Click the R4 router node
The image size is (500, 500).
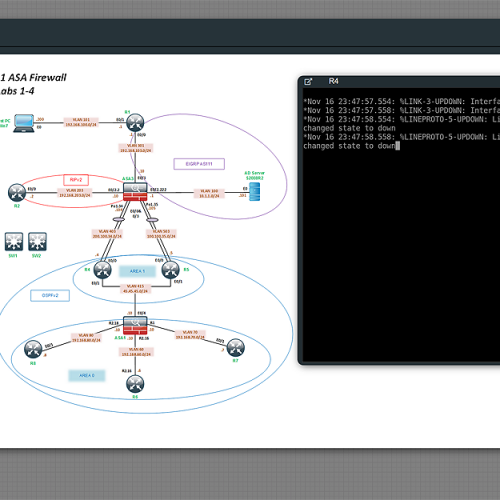click(102, 270)
